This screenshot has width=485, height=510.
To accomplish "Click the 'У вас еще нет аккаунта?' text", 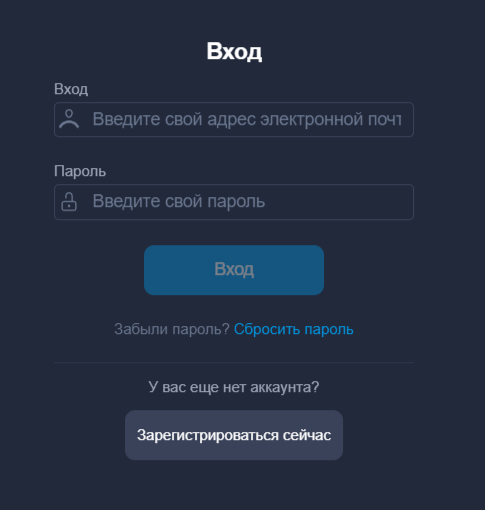I will 234,387.
